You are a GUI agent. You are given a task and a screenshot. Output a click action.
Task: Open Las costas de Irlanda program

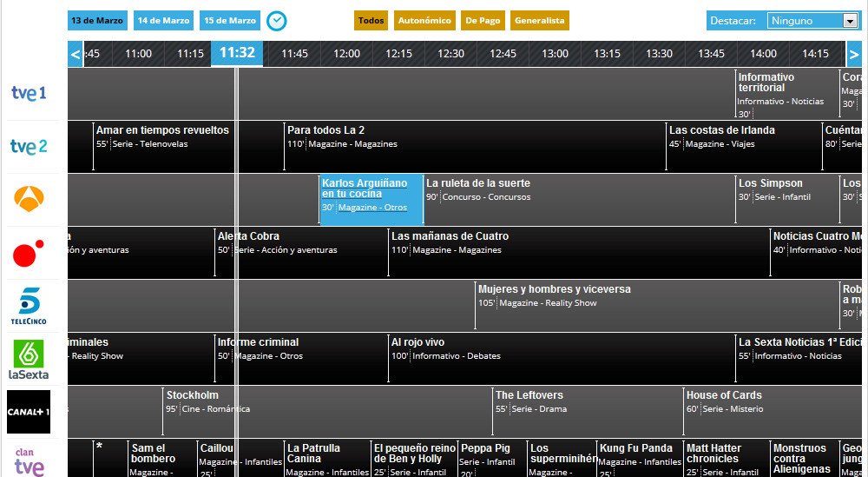click(722, 130)
